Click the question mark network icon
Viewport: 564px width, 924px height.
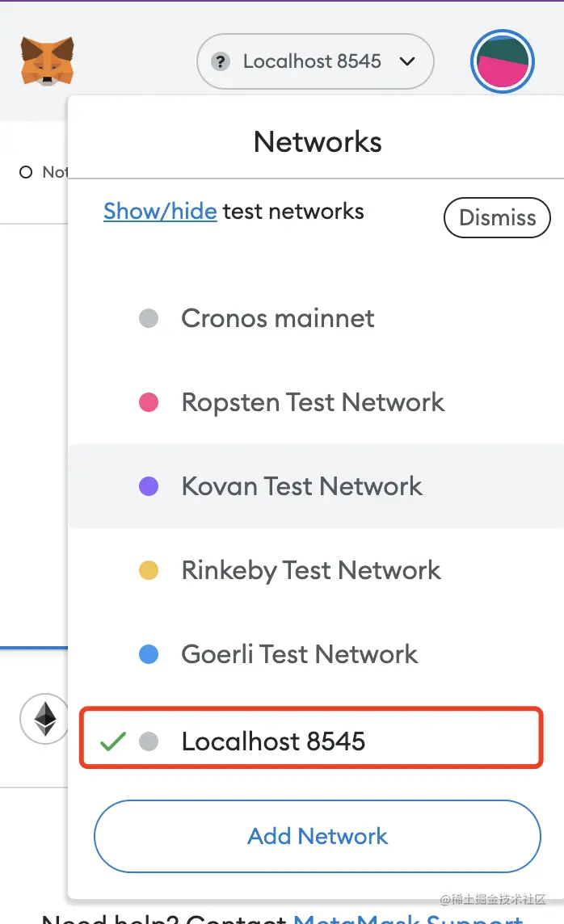[219, 61]
